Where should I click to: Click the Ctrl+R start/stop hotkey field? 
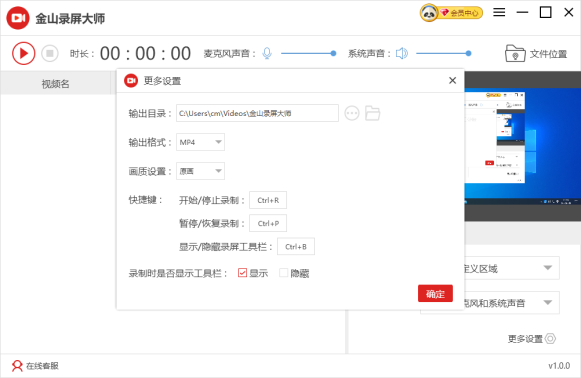(268, 200)
